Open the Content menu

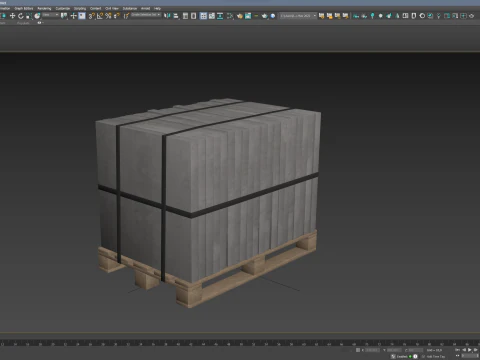(95, 8)
